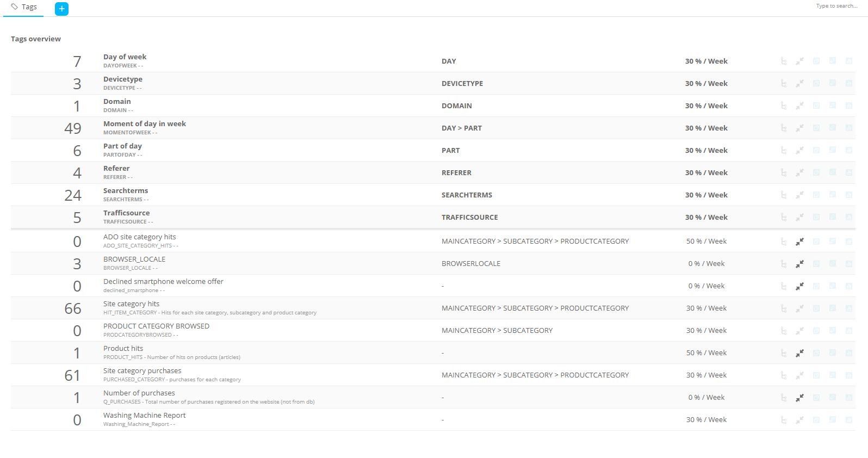Screen dimensions: 868x458
Task: Toggle collapse arrows for Washing Machine Report row
Action: coord(800,420)
